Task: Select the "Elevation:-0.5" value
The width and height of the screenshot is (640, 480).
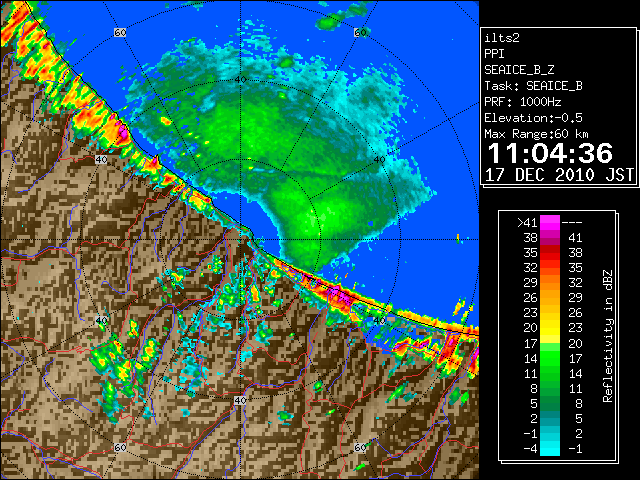Action: point(533,118)
